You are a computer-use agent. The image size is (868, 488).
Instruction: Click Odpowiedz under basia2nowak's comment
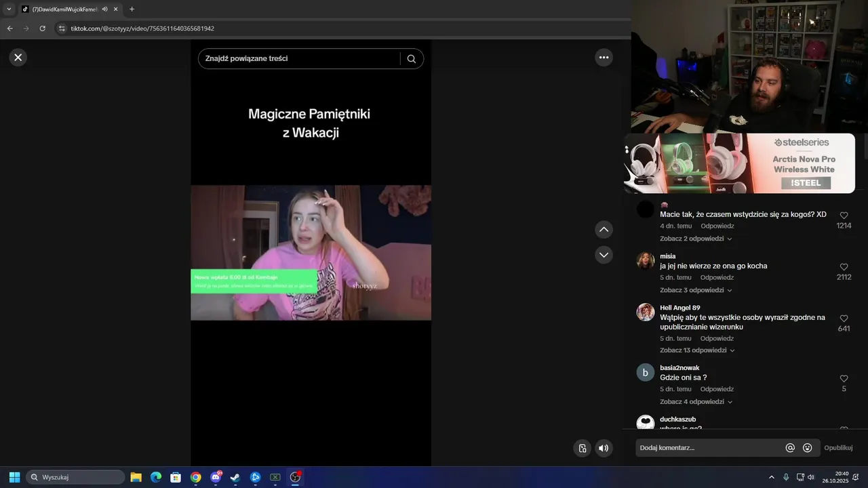(x=717, y=390)
